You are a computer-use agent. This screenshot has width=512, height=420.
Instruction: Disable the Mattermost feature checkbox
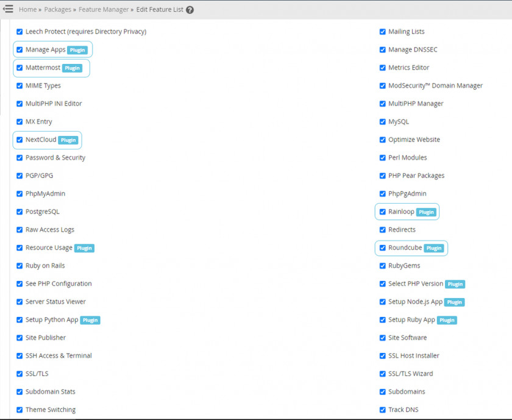[x=20, y=68]
